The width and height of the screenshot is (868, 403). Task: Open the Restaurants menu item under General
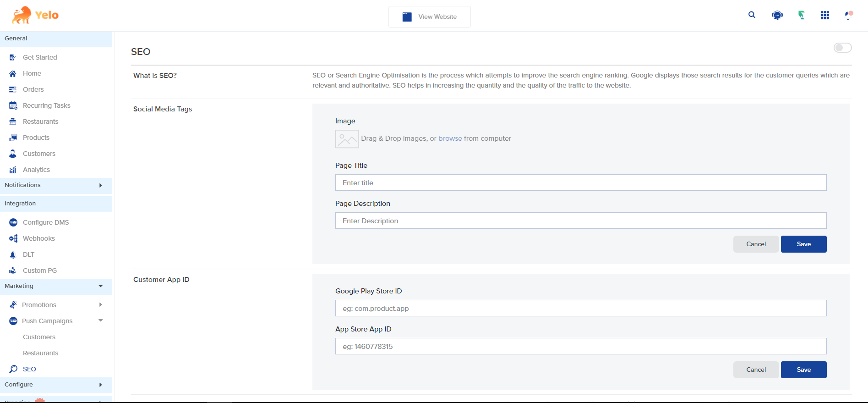[40, 121]
